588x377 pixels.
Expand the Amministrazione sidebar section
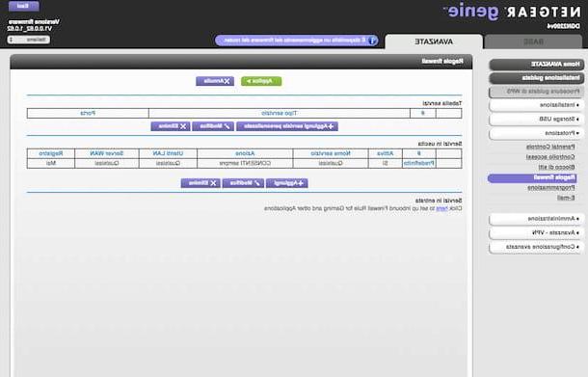pos(536,218)
